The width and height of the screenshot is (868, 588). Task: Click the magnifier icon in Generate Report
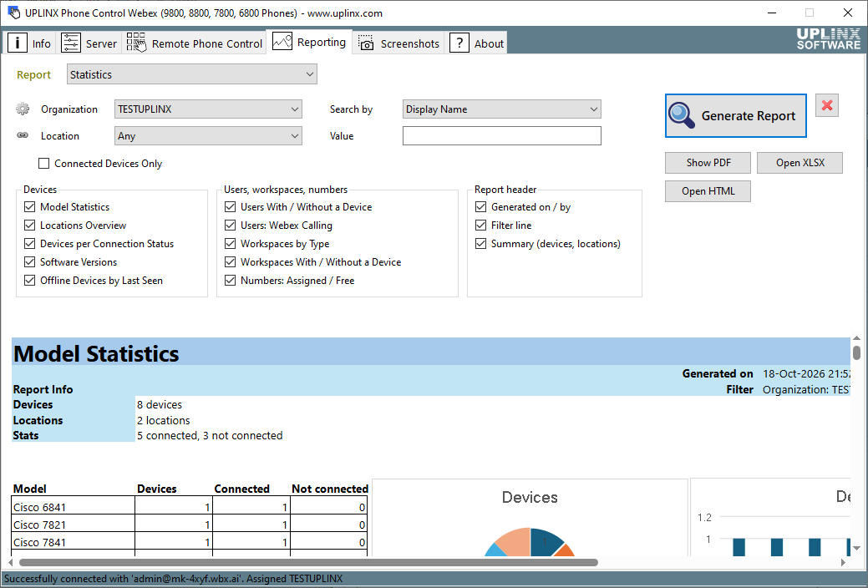click(x=681, y=115)
